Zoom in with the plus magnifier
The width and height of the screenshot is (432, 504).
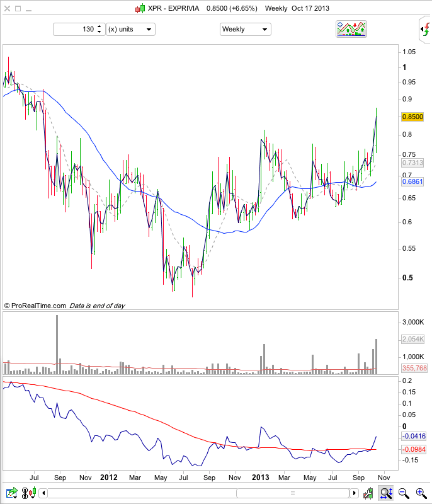point(421,493)
